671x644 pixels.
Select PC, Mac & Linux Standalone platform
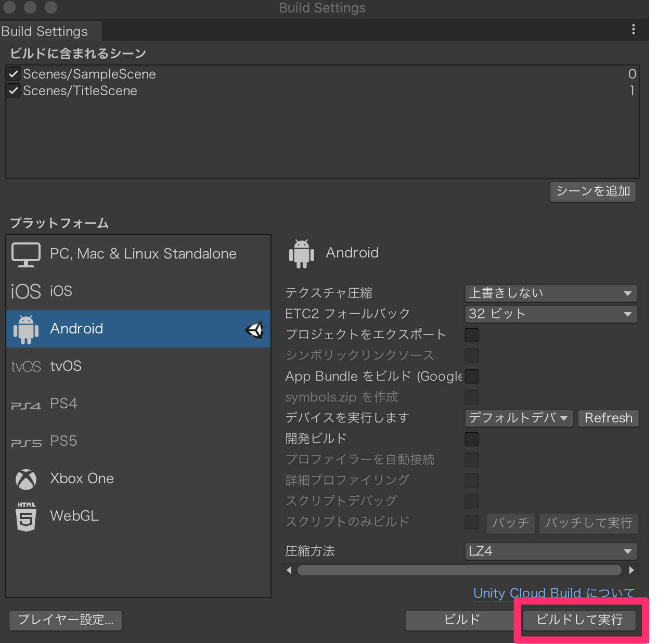[138, 254]
